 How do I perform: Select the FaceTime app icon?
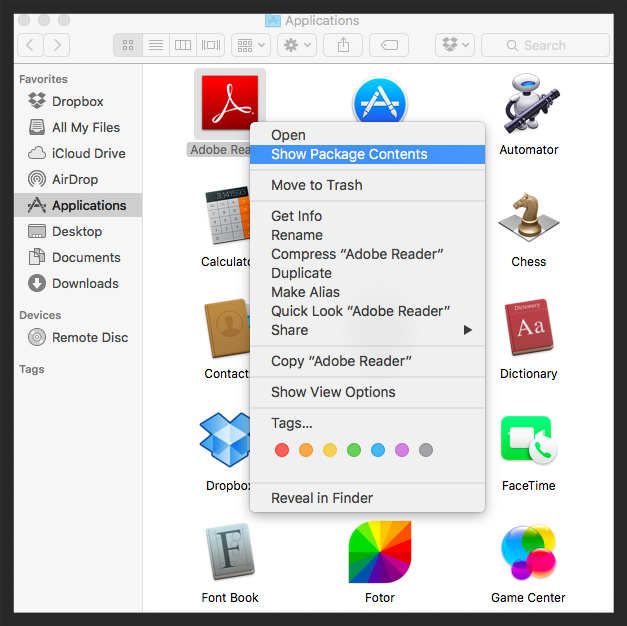pos(529,440)
